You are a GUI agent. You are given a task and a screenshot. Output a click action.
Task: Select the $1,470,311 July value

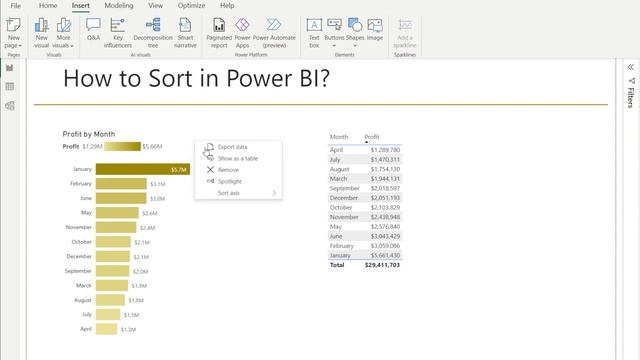click(385, 160)
